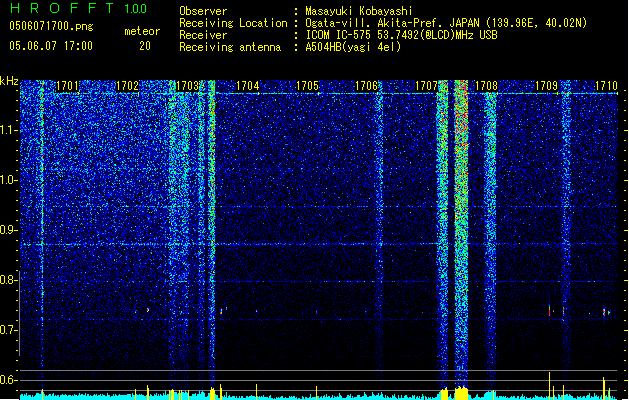Click the 0.9 kHz axis label
This screenshot has height=400, width=629.
point(8,230)
